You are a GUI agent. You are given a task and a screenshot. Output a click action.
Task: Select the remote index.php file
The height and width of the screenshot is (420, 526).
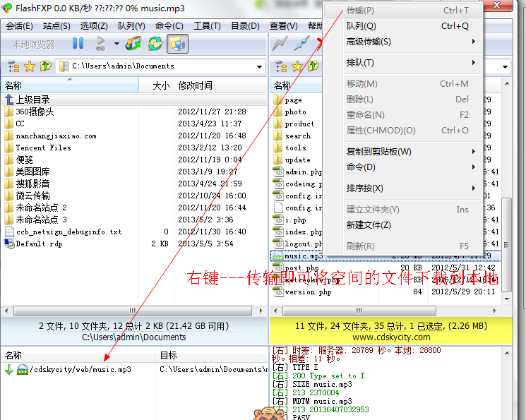pyautogui.click(x=297, y=232)
